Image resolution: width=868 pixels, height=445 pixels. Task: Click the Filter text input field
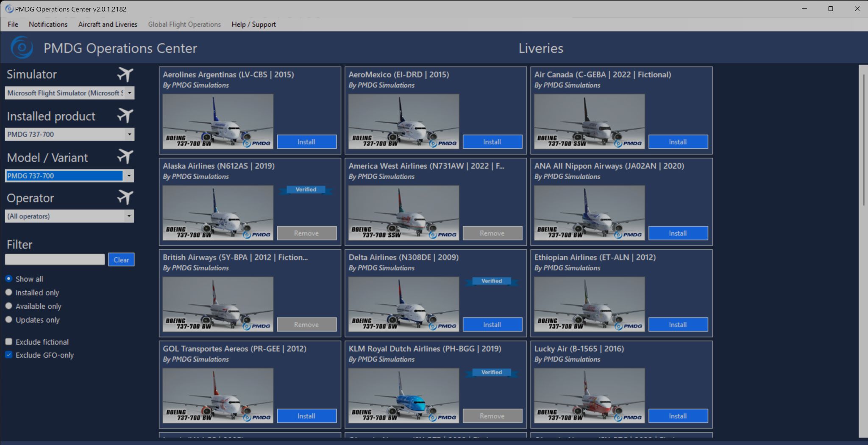(x=55, y=260)
